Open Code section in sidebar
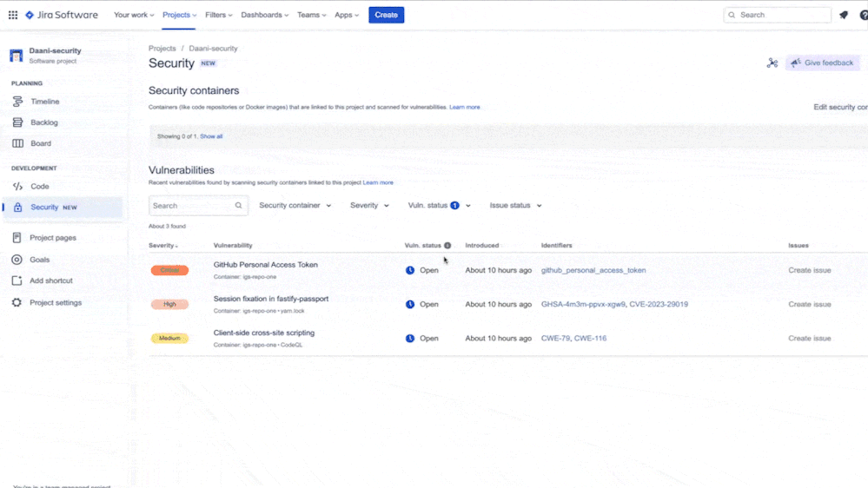 pyautogui.click(x=40, y=187)
